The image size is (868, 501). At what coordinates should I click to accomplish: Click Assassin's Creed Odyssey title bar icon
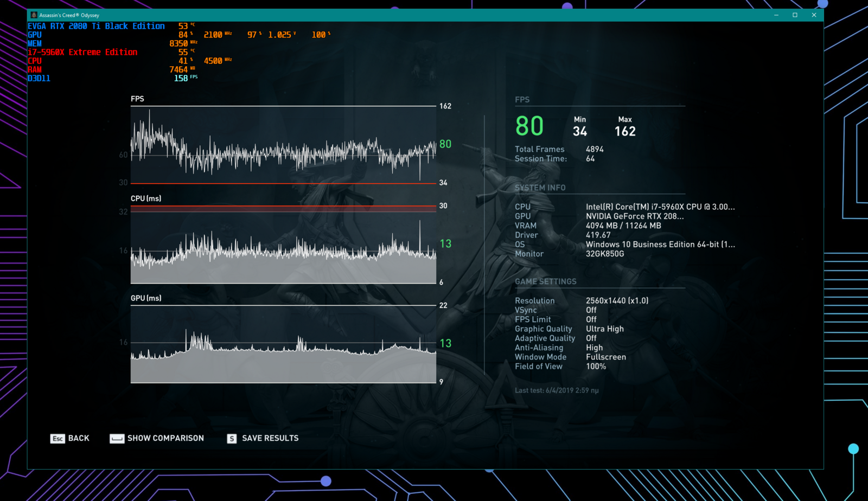click(x=34, y=15)
